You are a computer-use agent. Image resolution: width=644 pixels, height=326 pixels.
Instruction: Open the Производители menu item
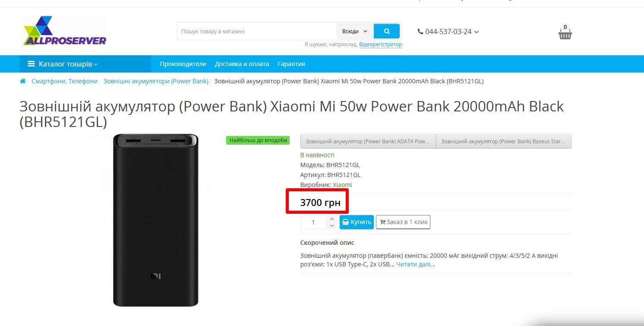tap(183, 64)
